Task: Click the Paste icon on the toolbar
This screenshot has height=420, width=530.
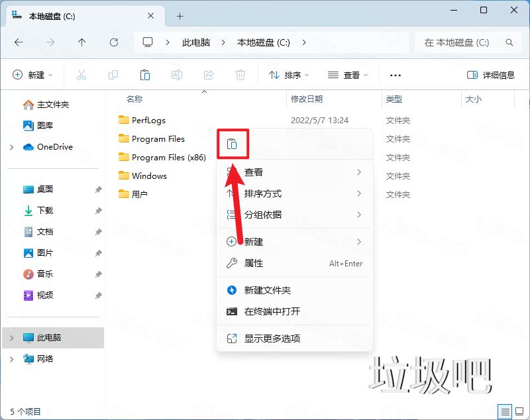Action: pos(145,74)
